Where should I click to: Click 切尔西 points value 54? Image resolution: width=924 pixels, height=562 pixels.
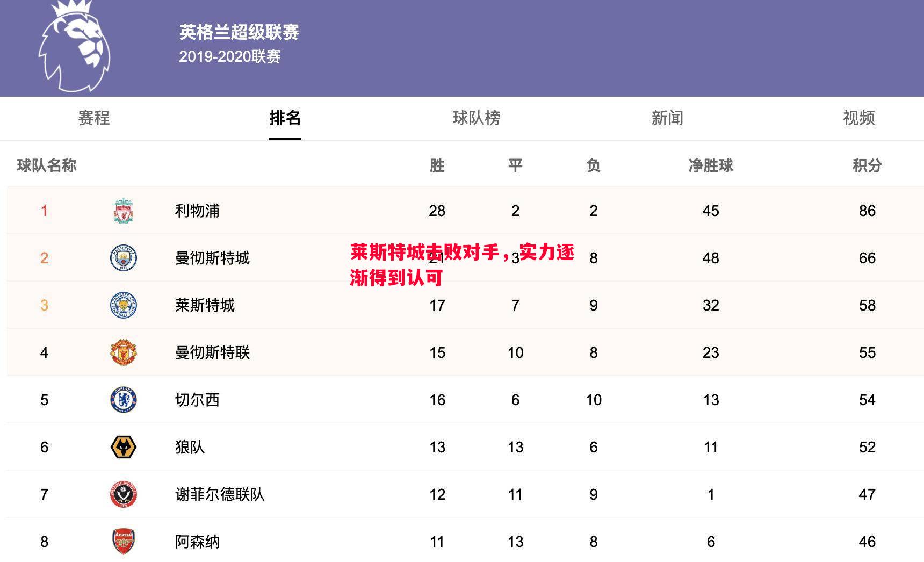867,400
